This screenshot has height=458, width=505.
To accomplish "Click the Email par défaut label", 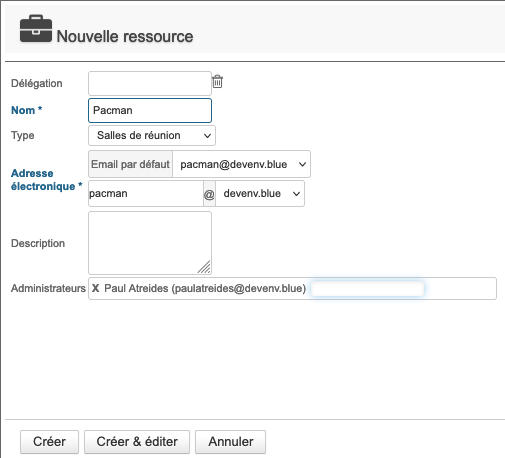I will point(130,164).
